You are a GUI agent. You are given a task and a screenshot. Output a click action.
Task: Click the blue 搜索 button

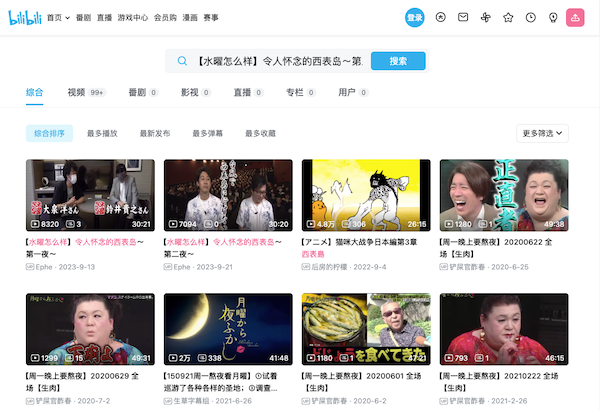[398, 61]
